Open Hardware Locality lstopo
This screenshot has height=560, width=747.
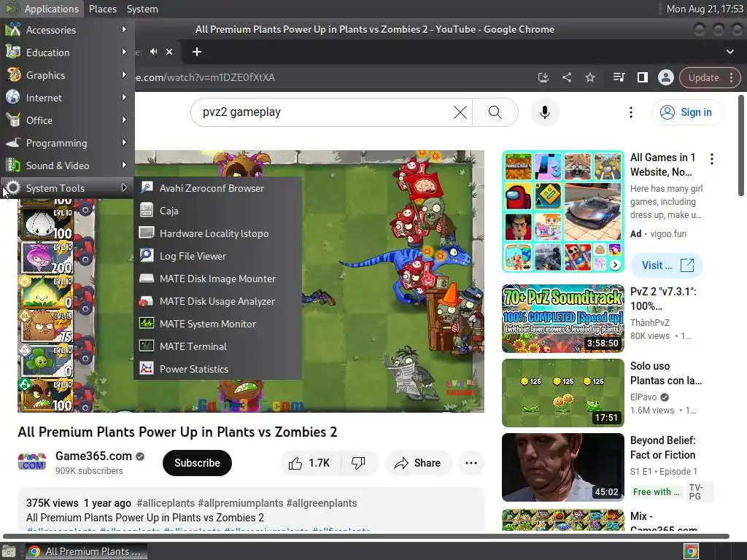point(217,233)
